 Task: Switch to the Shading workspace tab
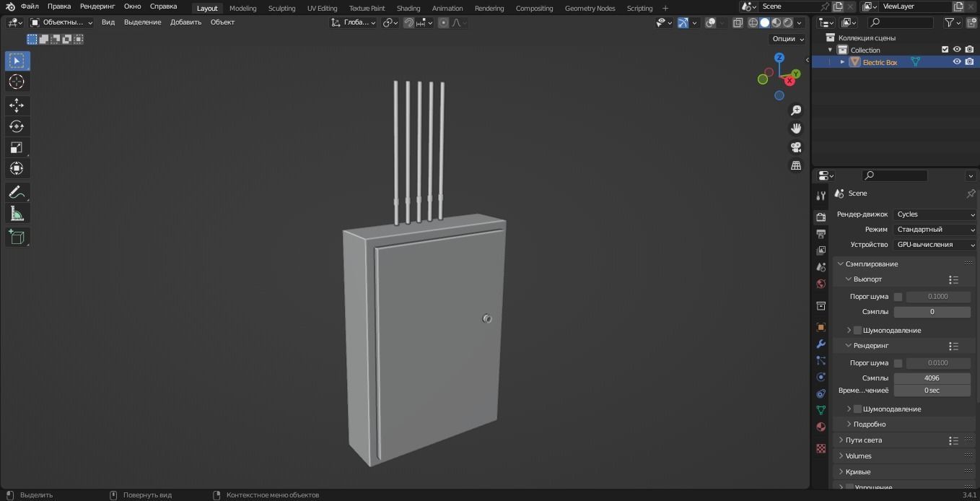point(408,8)
